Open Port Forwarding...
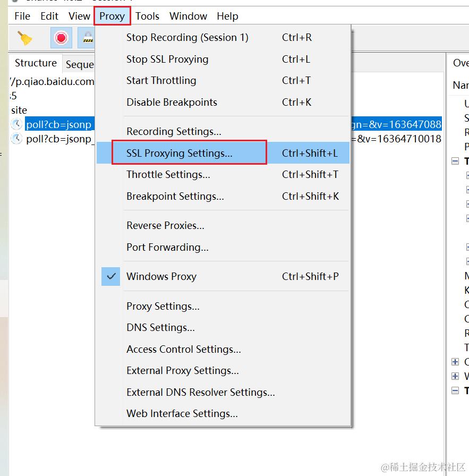This screenshot has height=476, width=469. (x=223, y=248)
